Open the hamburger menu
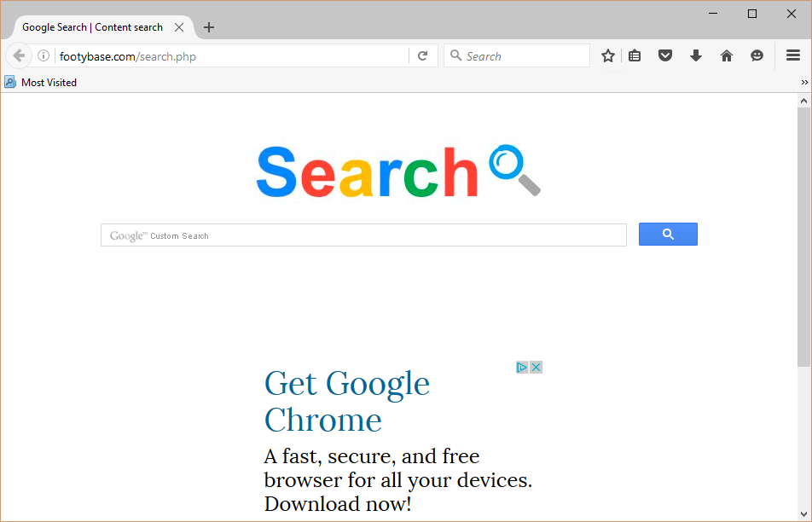The height and width of the screenshot is (522, 812). (x=793, y=56)
